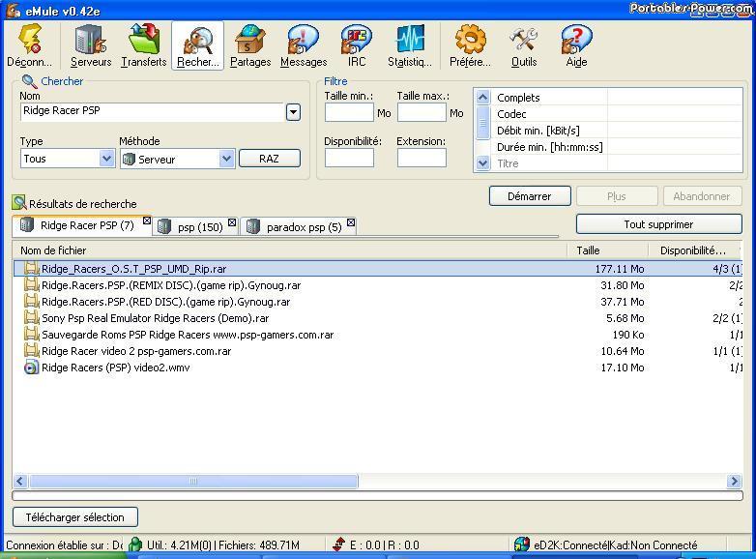Close the psp (150) tab
This screenshot has height=559, width=756.
(x=232, y=222)
